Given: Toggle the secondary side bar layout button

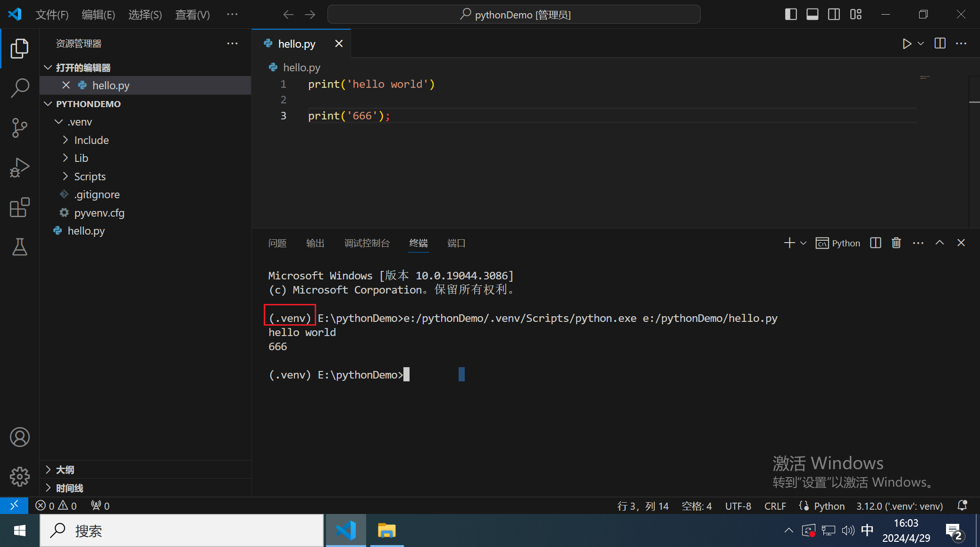Looking at the screenshot, I should click(x=834, y=15).
